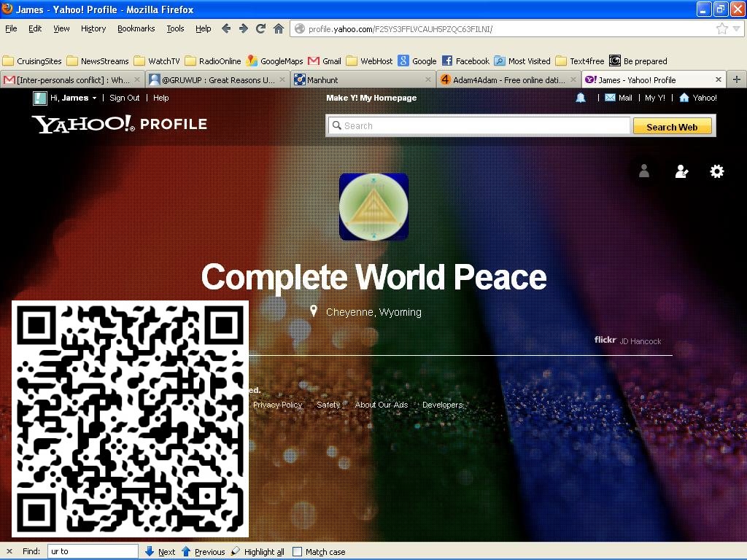Open the WebHost bookmark folder
Screen dimensions: 747x560
pyautogui.click(x=370, y=61)
